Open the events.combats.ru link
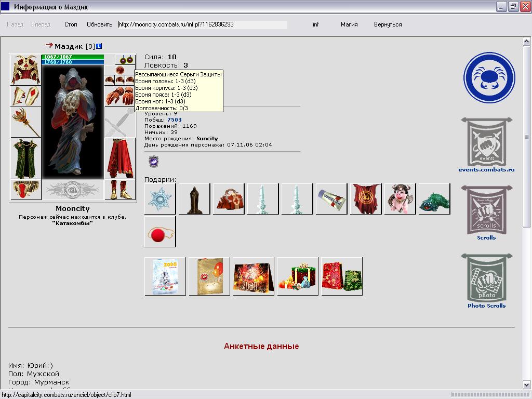The image size is (532, 399). point(486,170)
